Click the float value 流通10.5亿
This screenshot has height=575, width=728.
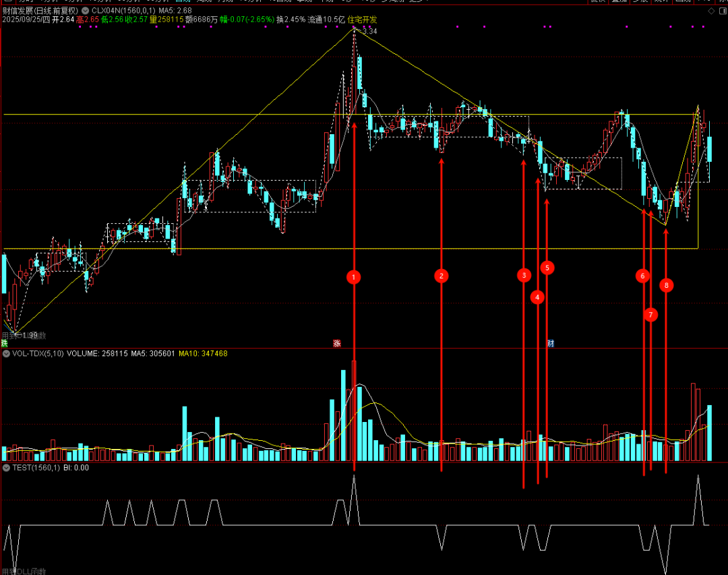[x=326, y=20]
